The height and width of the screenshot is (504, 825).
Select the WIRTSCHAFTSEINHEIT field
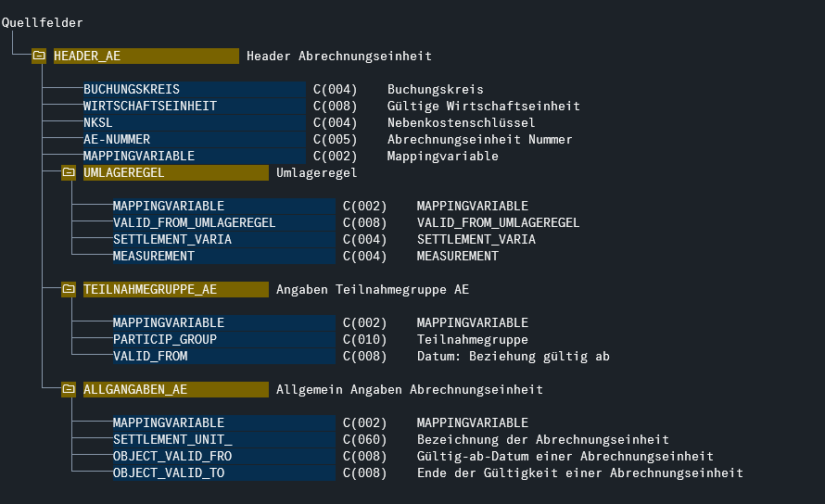194,107
